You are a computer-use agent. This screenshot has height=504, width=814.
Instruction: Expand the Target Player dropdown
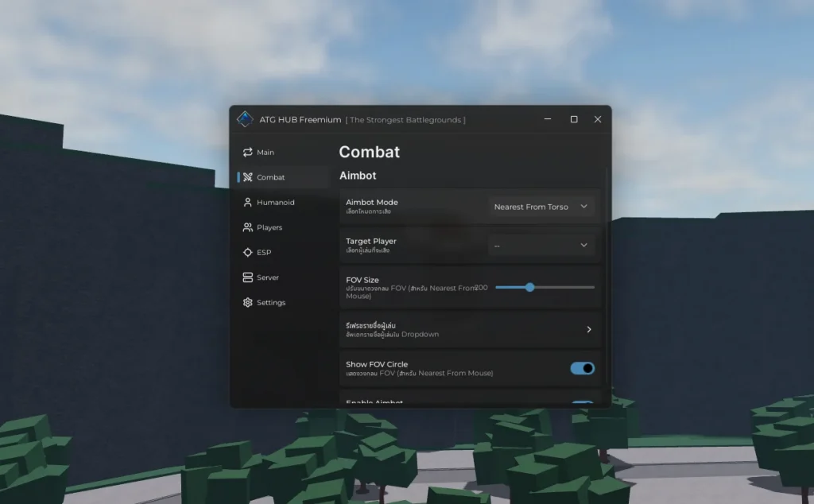[x=541, y=246]
